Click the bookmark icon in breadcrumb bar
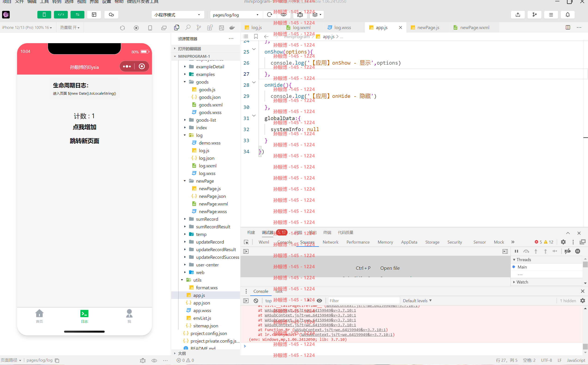Image resolution: width=588 pixels, height=365 pixels. point(256,36)
